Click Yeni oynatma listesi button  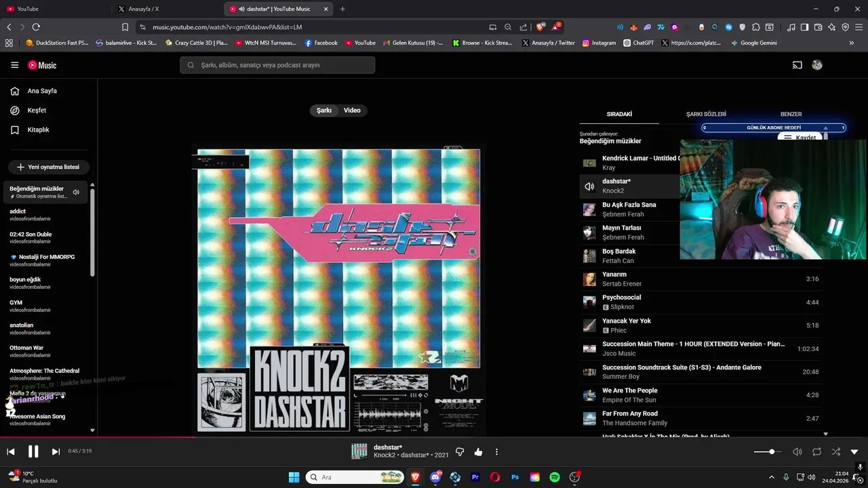(x=49, y=167)
